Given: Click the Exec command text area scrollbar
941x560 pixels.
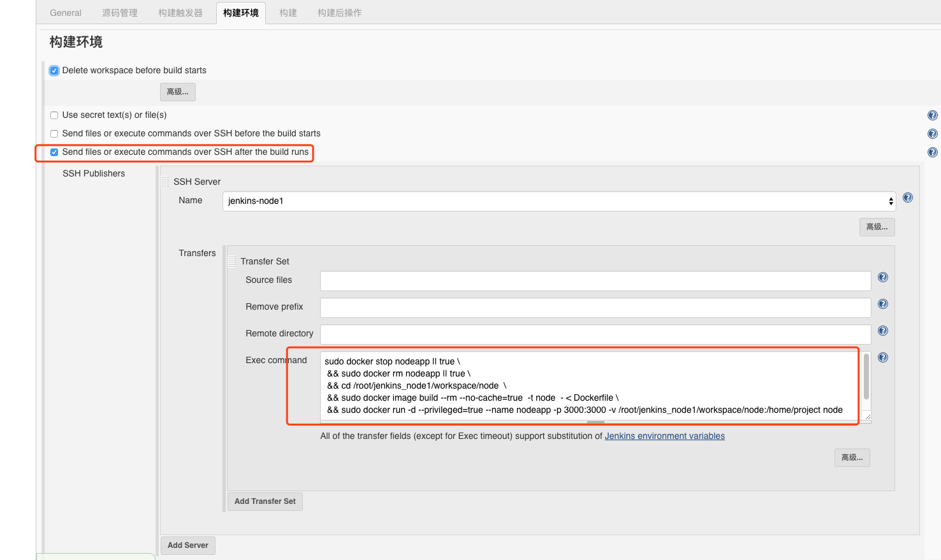Looking at the screenshot, I should tap(866, 377).
